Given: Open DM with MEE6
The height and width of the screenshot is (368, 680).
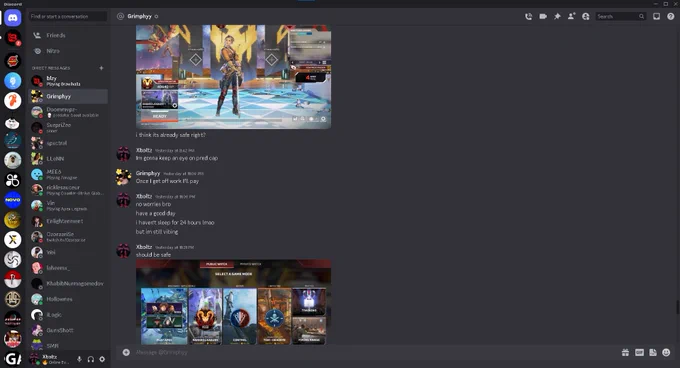Looking at the screenshot, I should [x=68, y=174].
